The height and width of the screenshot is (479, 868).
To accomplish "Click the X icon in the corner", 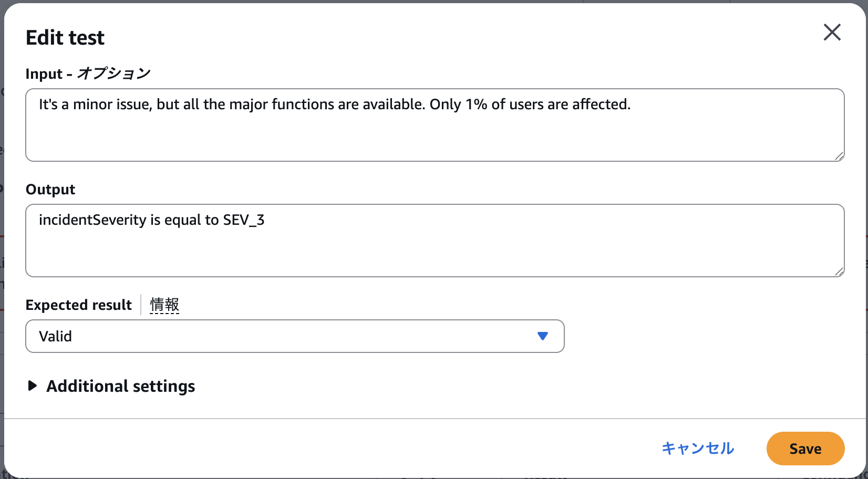I will [x=832, y=33].
